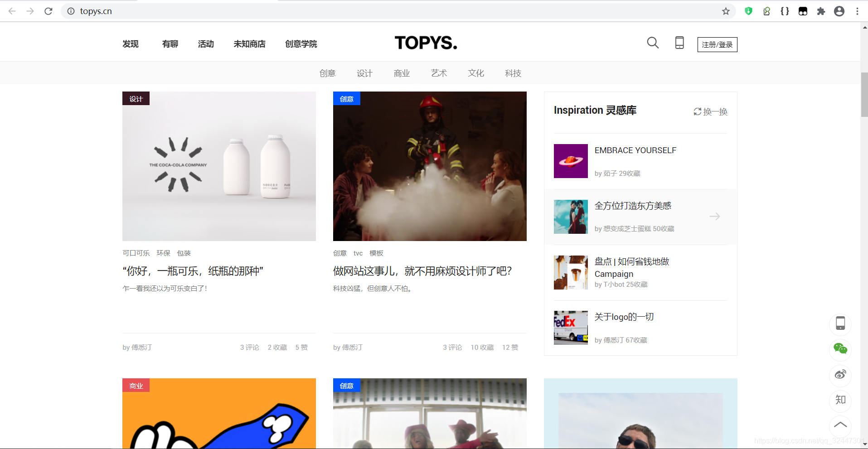868x449 pixels.
Task: Reload the topys.cn page
Action: coord(48,11)
